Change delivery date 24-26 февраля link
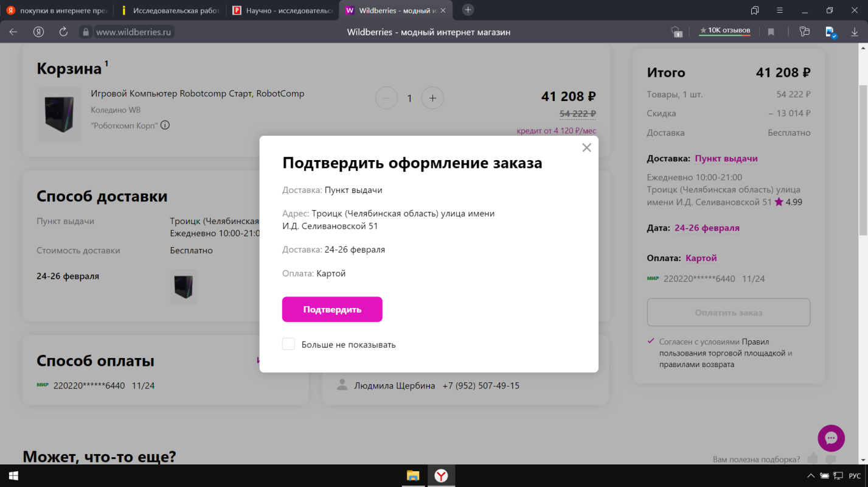This screenshot has height=487, width=868. [707, 228]
